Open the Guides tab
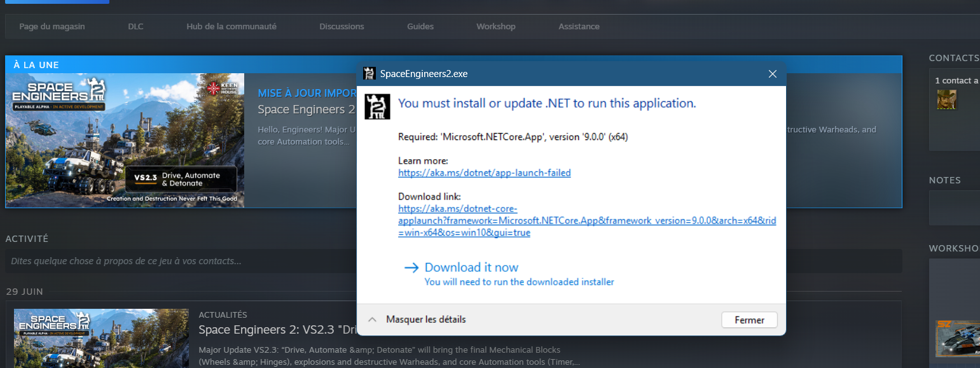This screenshot has height=368, width=980. 420,26
